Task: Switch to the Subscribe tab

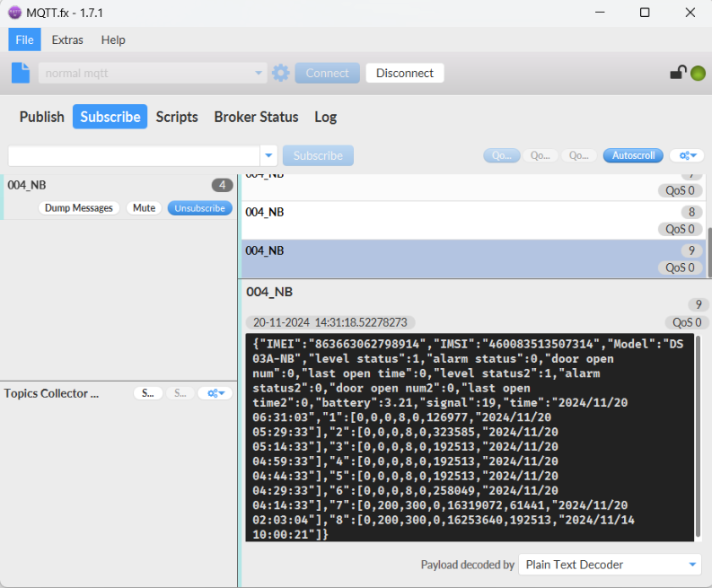Action: pos(110,117)
